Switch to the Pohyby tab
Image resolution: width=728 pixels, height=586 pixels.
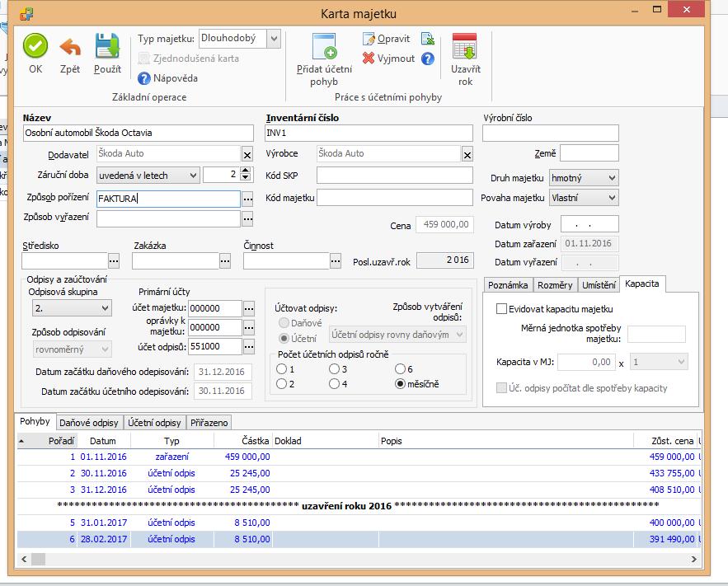pos(35,421)
